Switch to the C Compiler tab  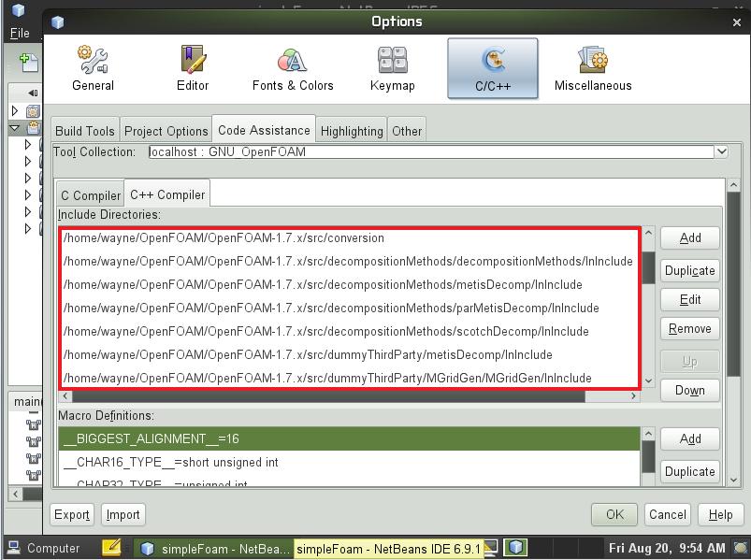point(90,195)
